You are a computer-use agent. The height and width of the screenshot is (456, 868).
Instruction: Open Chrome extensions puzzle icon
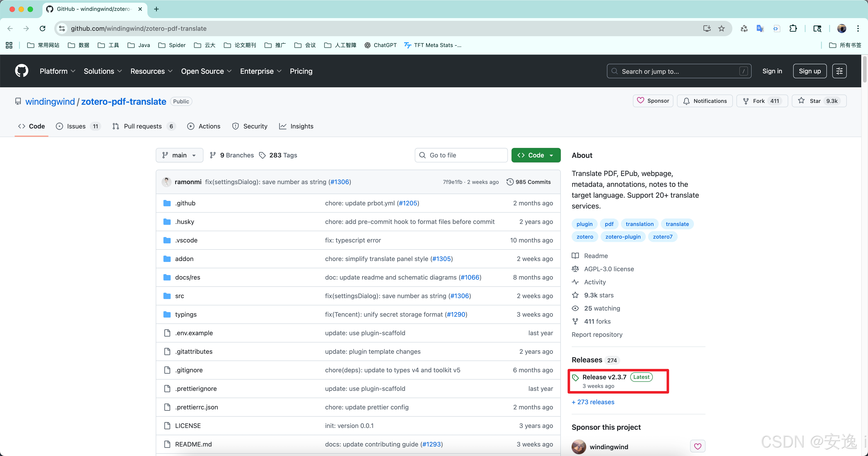point(793,28)
